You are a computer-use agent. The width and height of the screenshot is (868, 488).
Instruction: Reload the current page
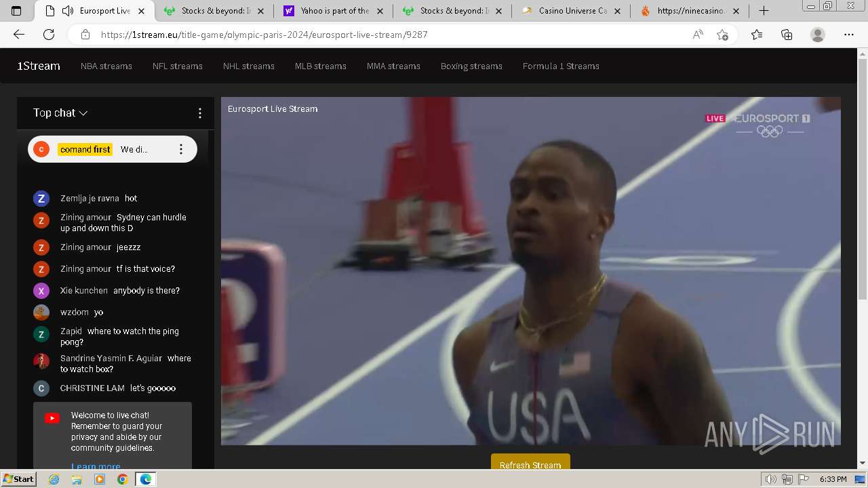click(x=49, y=35)
